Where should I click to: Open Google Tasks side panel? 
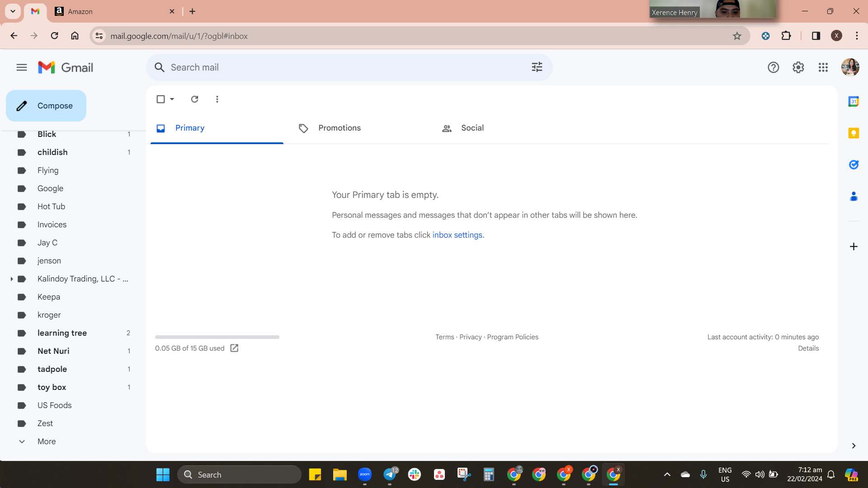854,165
